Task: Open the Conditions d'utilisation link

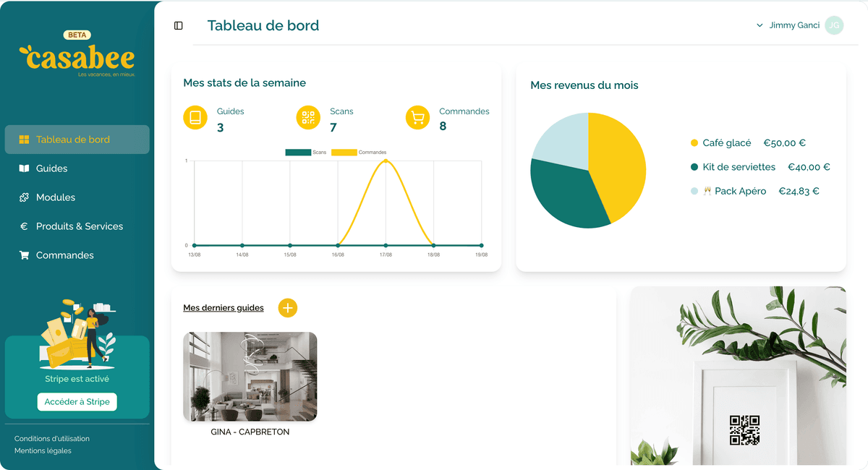Action: coord(51,438)
